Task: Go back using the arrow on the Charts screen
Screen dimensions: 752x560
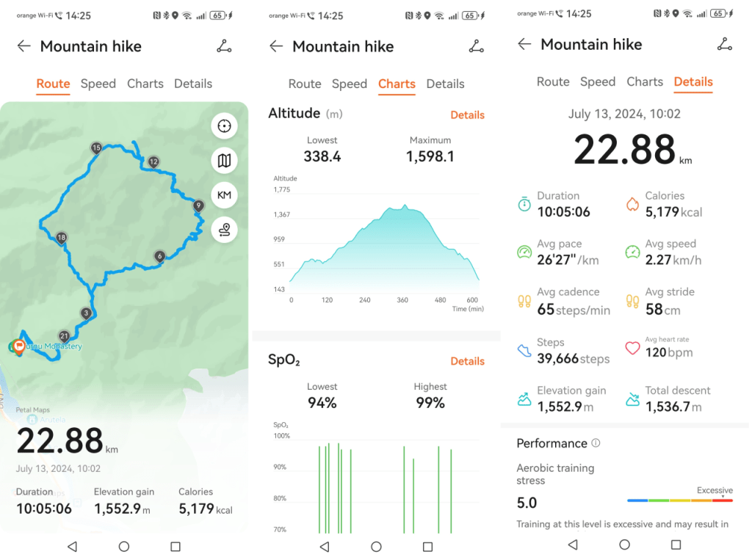Action: 276,46
